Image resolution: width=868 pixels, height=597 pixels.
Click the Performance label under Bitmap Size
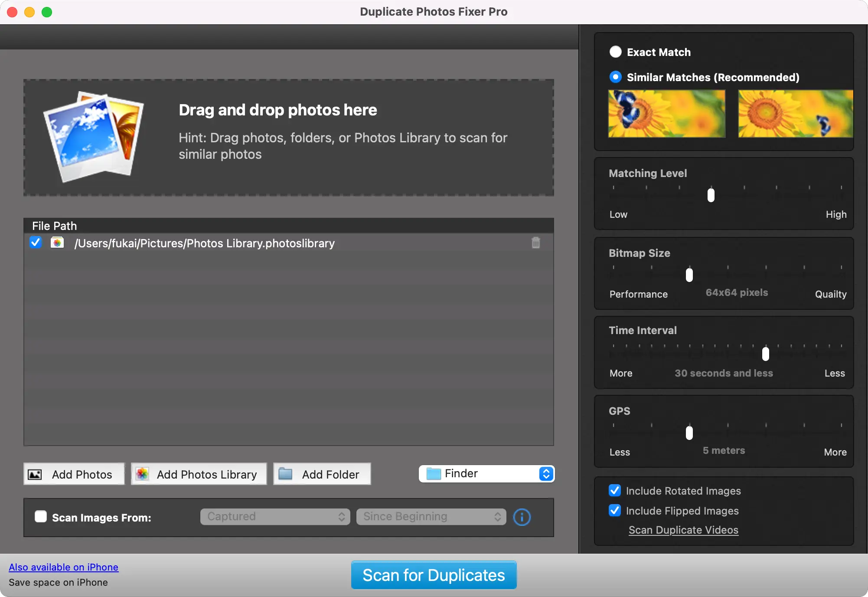coord(639,294)
